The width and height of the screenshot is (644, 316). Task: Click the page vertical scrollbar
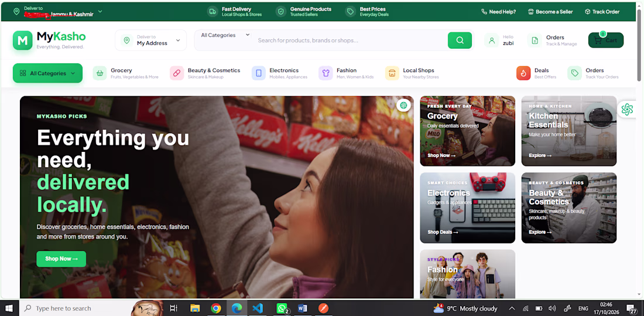(x=639, y=45)
